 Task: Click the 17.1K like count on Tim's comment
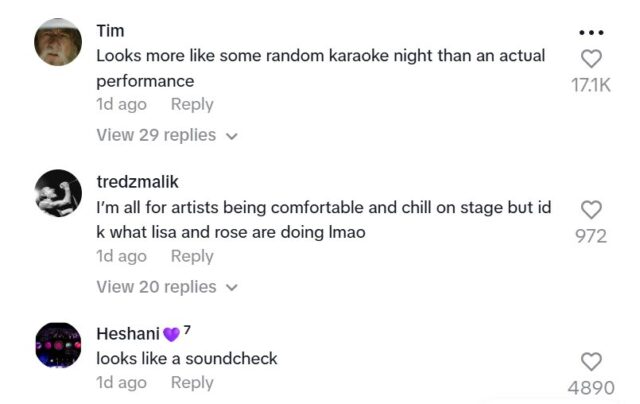590,86
